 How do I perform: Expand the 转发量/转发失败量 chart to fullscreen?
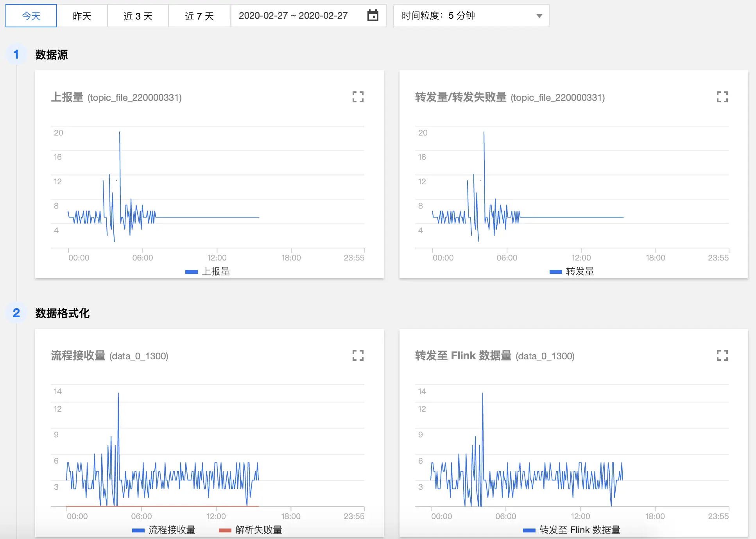[722, 97]
